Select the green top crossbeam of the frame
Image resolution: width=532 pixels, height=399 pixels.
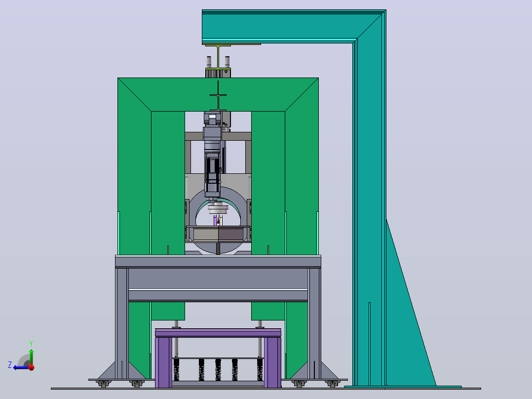(218, 94)
